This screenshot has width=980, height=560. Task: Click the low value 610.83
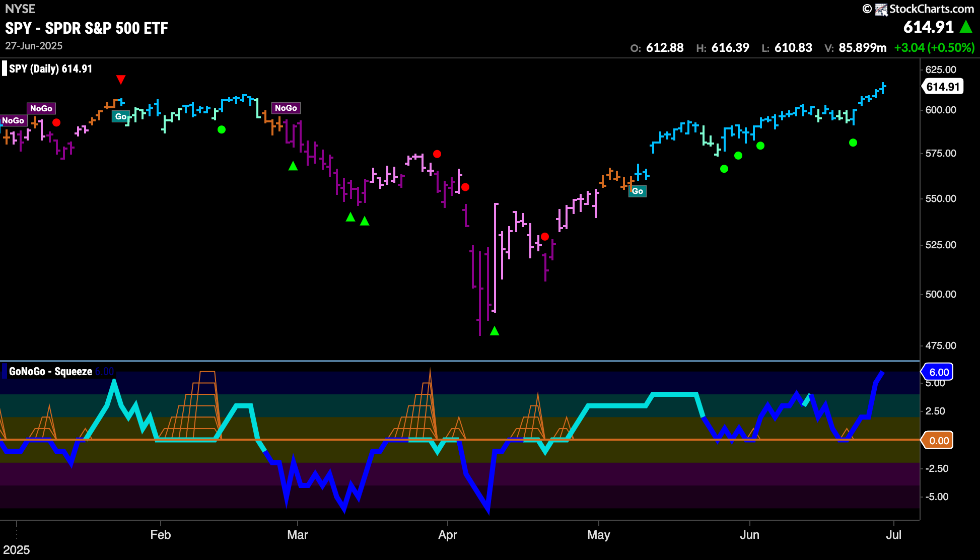[x=793, y=48]
